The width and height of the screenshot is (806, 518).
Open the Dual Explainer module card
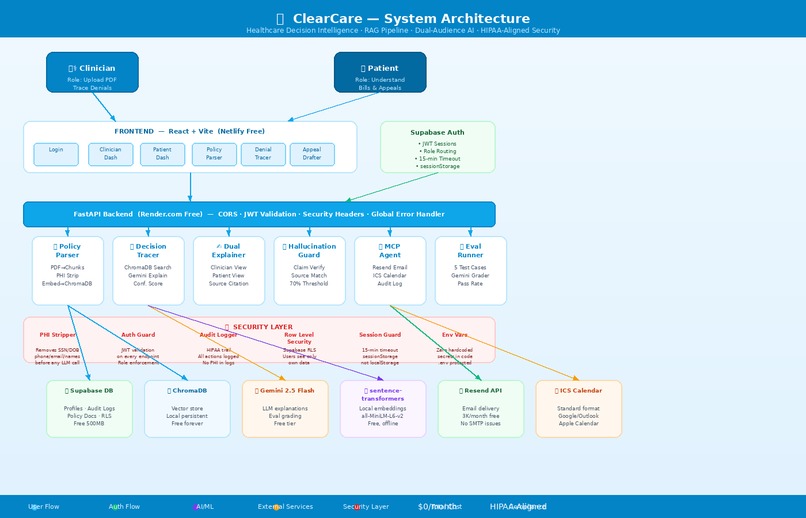pyautogui.click(x=229, y=271)
